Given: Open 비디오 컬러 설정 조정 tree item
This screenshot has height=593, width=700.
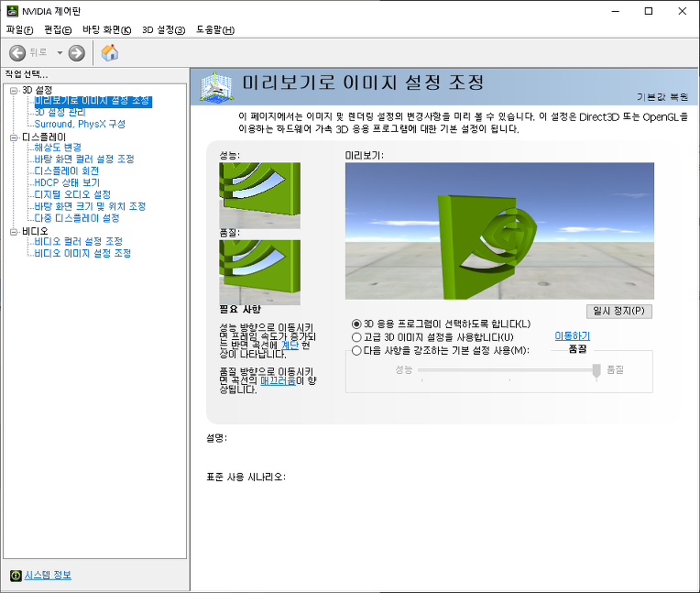Looking at the screenshot, I should (x=78, y=242).
